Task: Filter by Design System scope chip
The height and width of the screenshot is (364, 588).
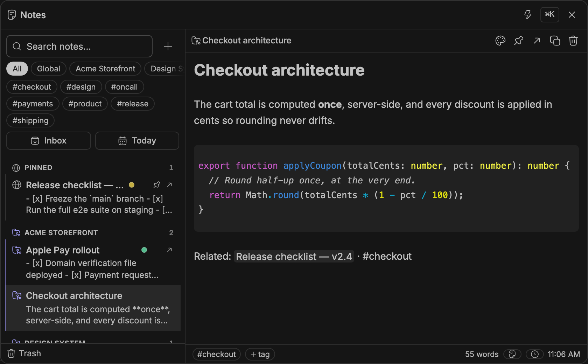Action: 164,69
